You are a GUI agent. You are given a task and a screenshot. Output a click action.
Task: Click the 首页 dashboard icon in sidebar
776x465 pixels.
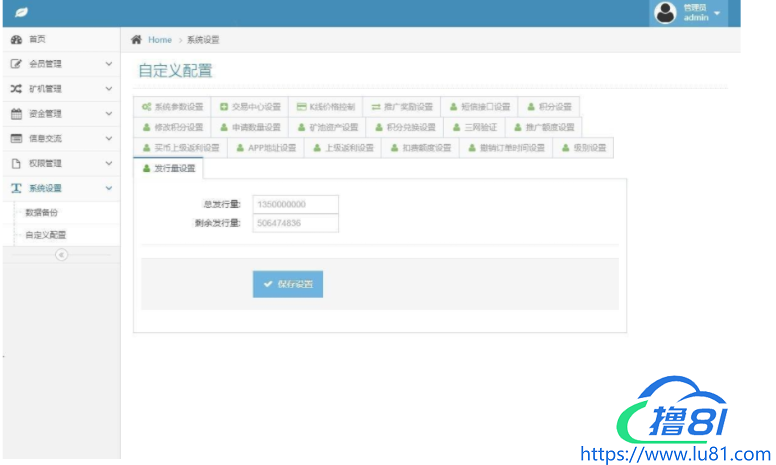coord(16,39)
